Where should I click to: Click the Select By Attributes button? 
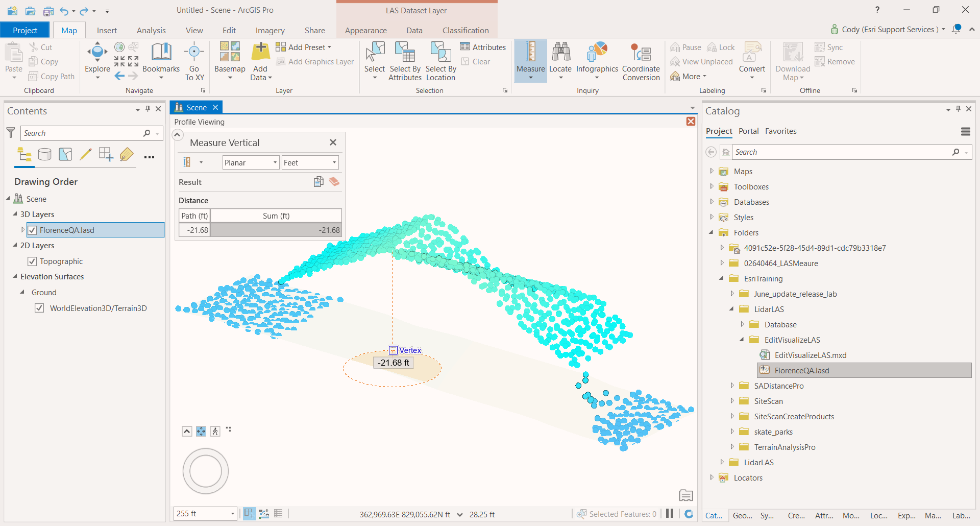(405, 61)
